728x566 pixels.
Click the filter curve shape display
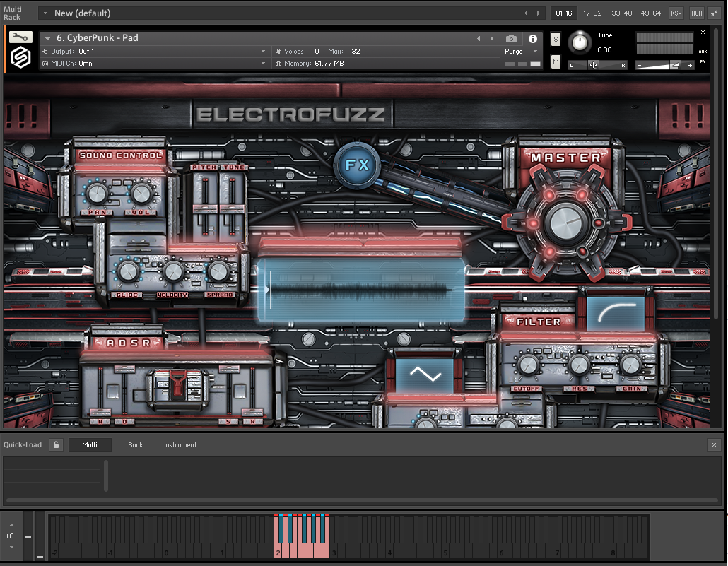615,312
